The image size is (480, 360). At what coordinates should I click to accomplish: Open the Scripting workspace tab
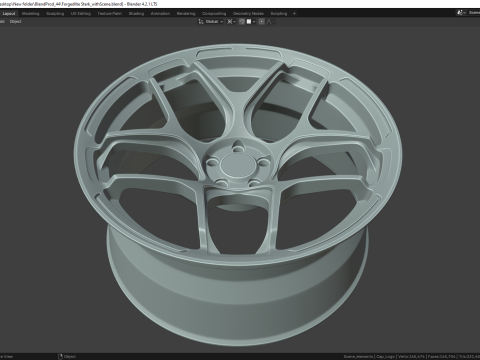279,14
